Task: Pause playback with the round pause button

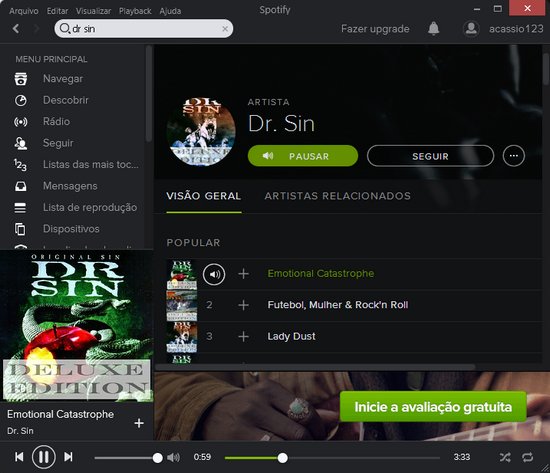Action: [43, 457]
